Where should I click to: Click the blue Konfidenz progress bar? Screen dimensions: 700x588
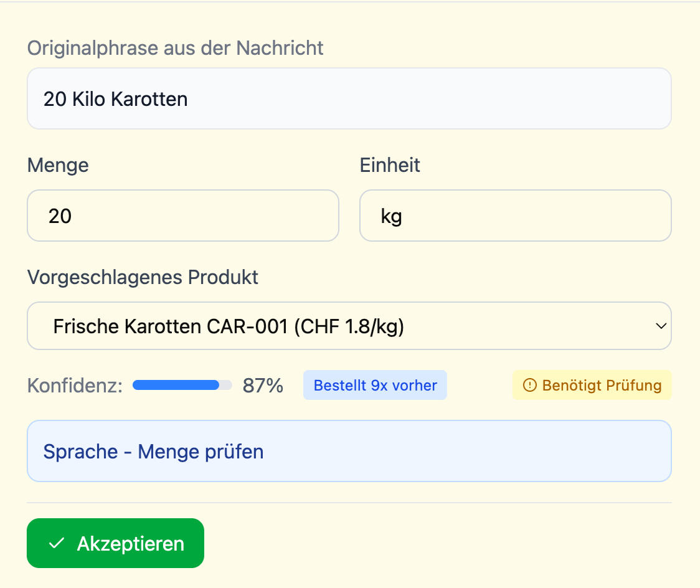tap(176, 386)
